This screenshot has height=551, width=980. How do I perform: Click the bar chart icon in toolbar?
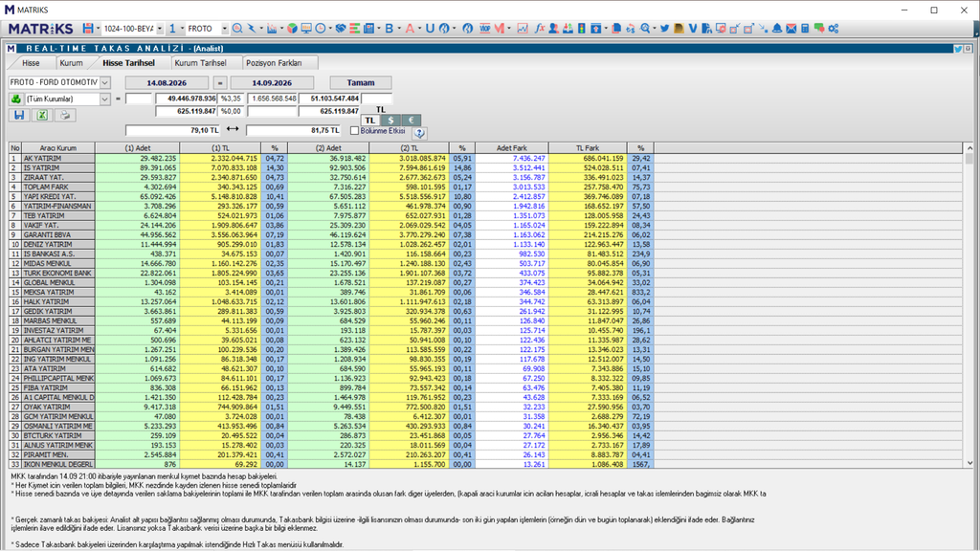(x=272, y=28)
